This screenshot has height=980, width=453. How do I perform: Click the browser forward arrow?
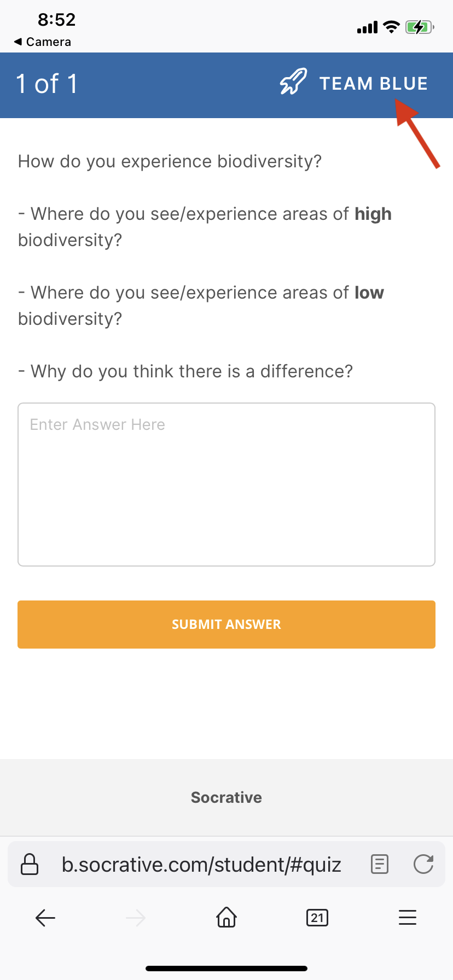(x=136, y=918)
